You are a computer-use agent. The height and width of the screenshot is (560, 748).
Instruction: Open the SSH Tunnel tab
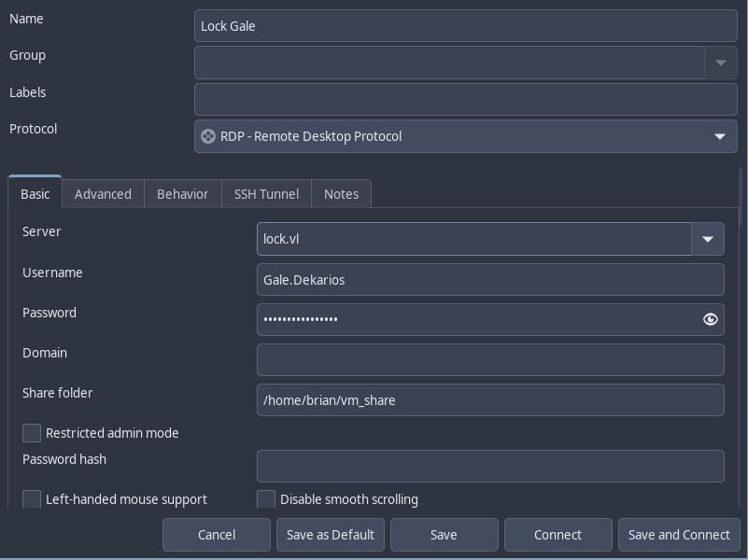pyautogui.click(x=266, y=194)
